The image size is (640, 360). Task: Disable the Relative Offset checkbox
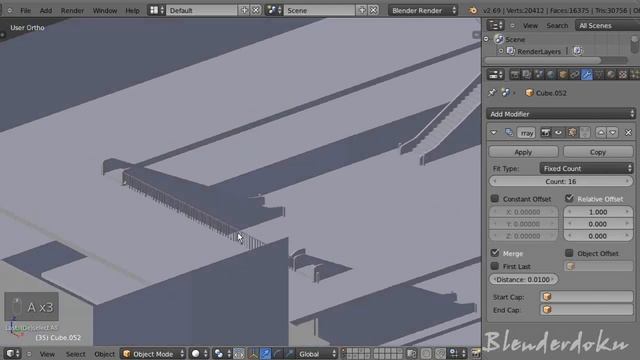coord(569,198)
